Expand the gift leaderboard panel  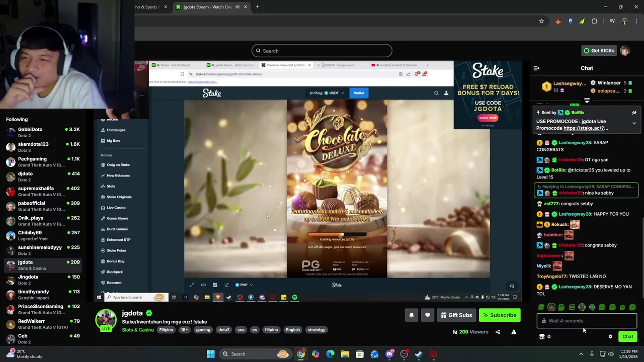coord(587,101)
